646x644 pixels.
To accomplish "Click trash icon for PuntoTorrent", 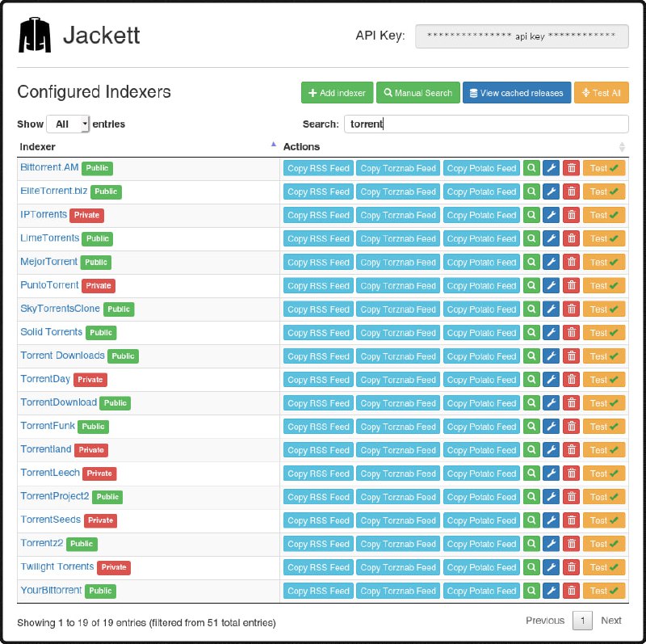I will point(571,285).
